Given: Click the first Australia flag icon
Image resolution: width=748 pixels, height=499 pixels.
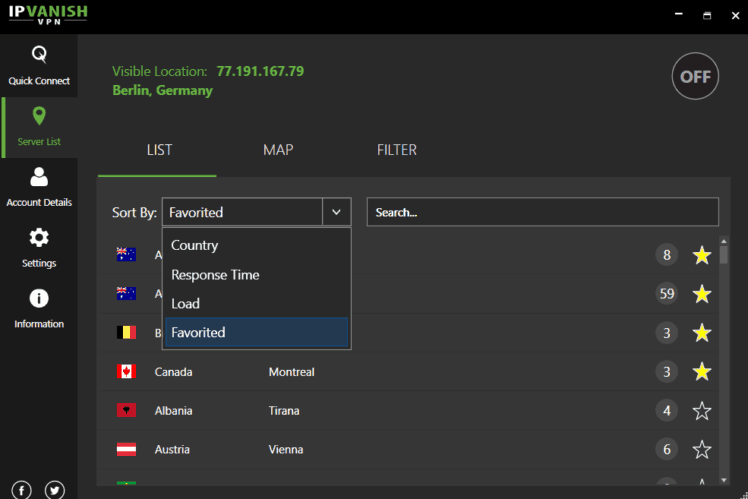Looking at the screenshot, I should click(x=126, y=255).
